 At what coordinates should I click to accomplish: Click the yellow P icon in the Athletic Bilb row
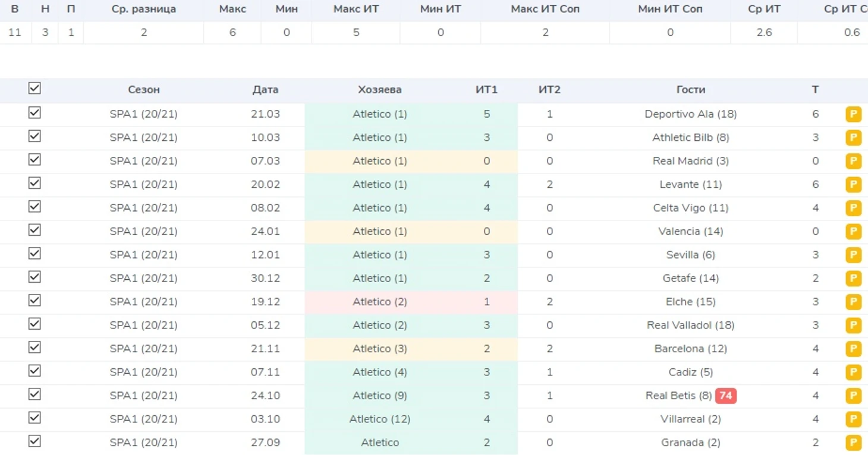pos(853,138)
